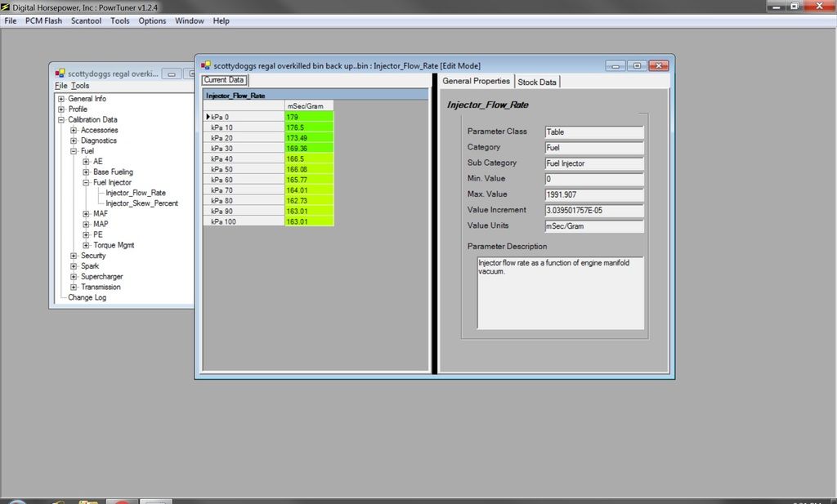Viewport: 837px width, 504px height.
Task: Select the Current Data tab
Action: pos(224,80)
